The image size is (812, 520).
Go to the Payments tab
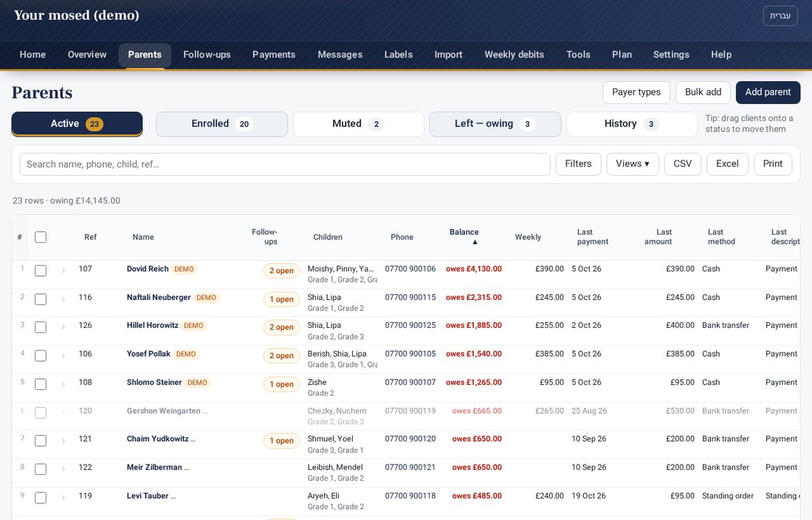pos(273,55)
